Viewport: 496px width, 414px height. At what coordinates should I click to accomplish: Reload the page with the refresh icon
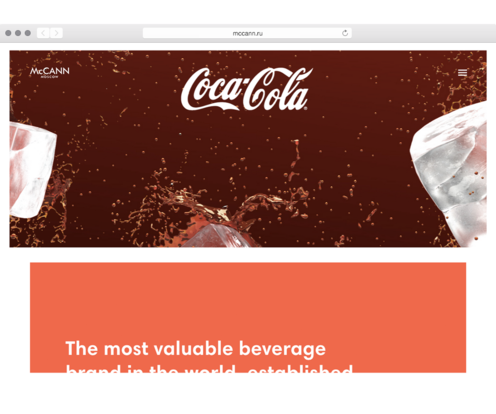(x=345, y=33)
